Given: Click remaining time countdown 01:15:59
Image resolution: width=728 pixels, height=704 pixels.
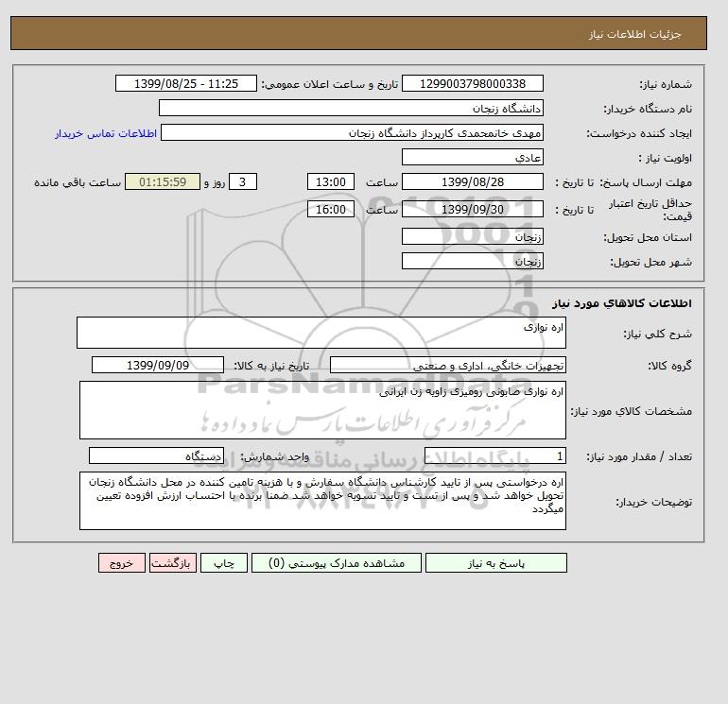Looking at the screenshot, I should click(x=163, y=182).
